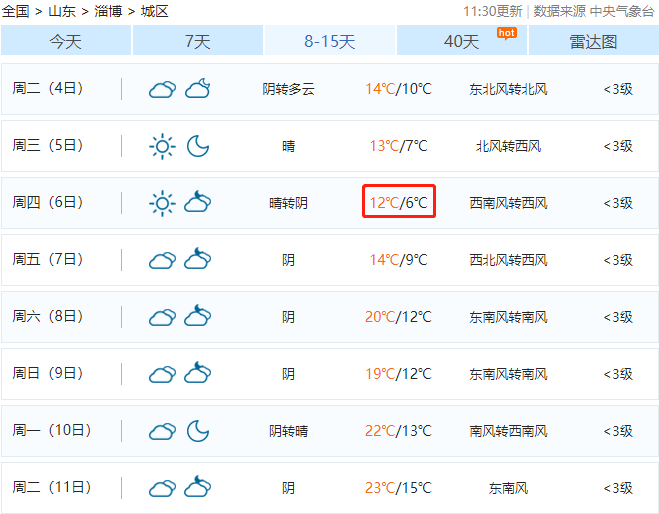Click the crescent moon icon for 周一（10日）
The width and height of the screenshot is (659, 514).
(198, 431)
